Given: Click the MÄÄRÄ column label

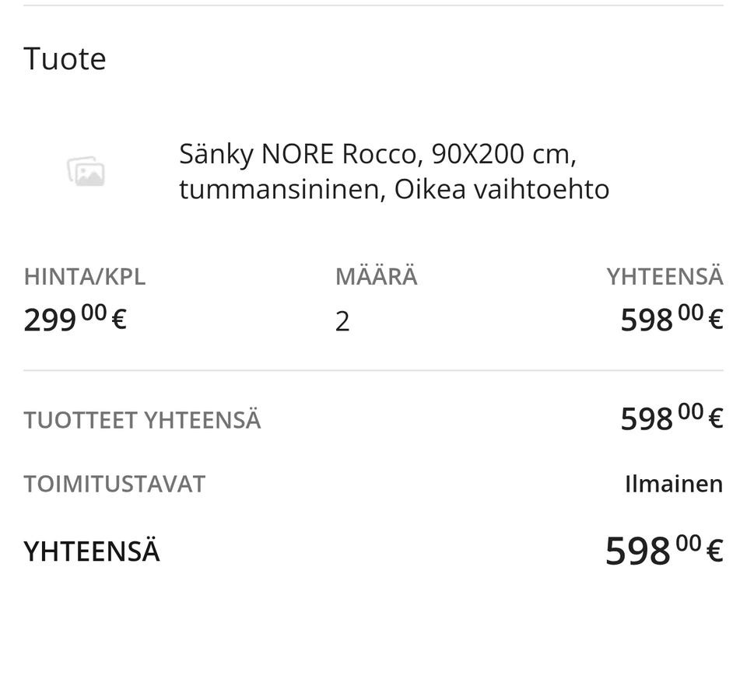Looking at the screenshot, I should [377, 277].
